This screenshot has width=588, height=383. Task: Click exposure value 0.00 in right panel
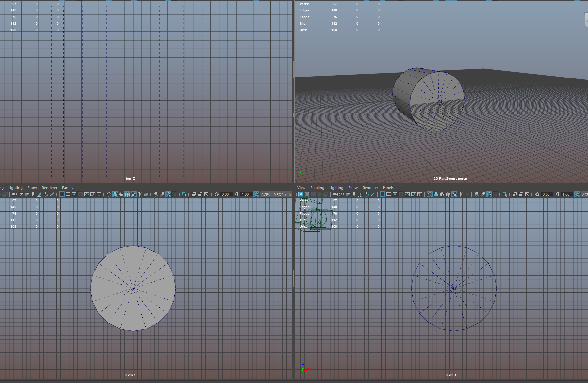click(x=546, y=194)
